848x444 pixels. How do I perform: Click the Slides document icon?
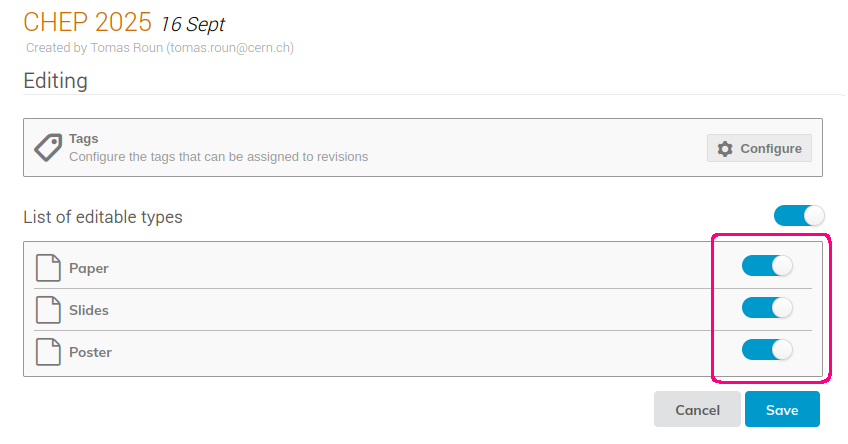48,310
